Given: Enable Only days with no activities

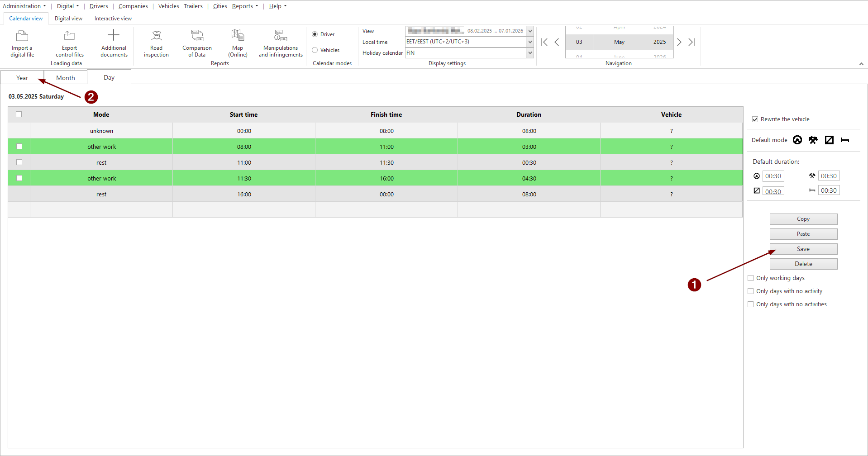Looking at the screenshot, I should (750, 304).
